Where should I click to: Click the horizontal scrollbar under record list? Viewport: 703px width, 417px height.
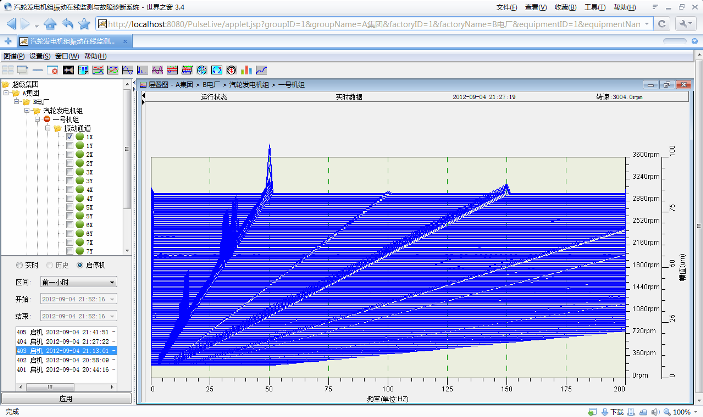[x=66, y=387]
